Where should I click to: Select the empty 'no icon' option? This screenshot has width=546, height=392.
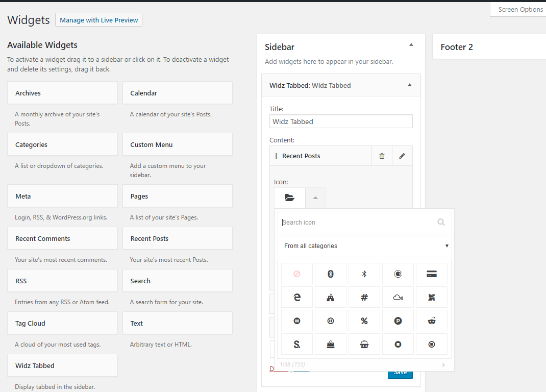tap(296, 274)
